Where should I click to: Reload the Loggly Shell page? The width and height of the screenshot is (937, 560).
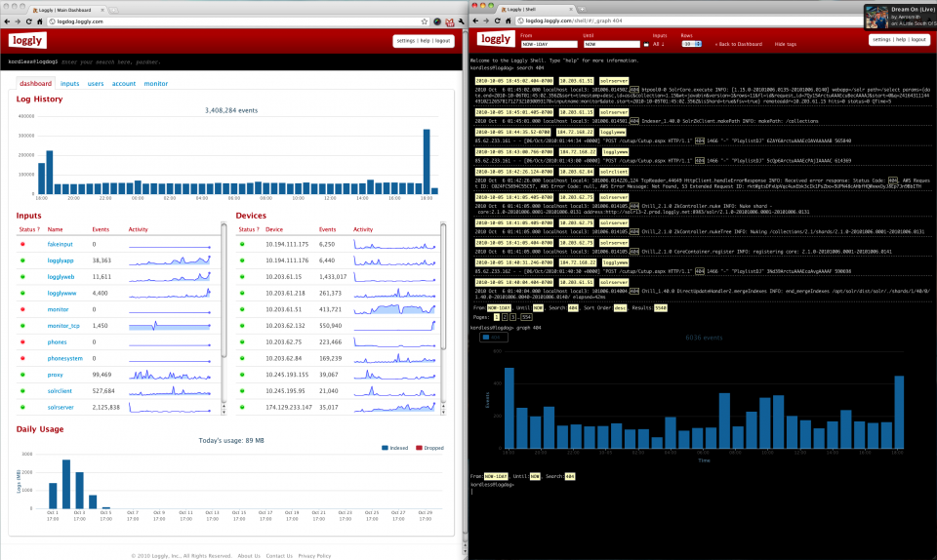pyautogui.click(x=497, y=20)
